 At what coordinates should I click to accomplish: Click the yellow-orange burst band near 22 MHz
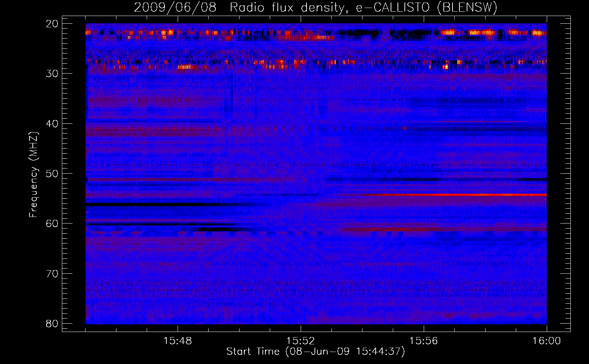[x=316, y=33]
